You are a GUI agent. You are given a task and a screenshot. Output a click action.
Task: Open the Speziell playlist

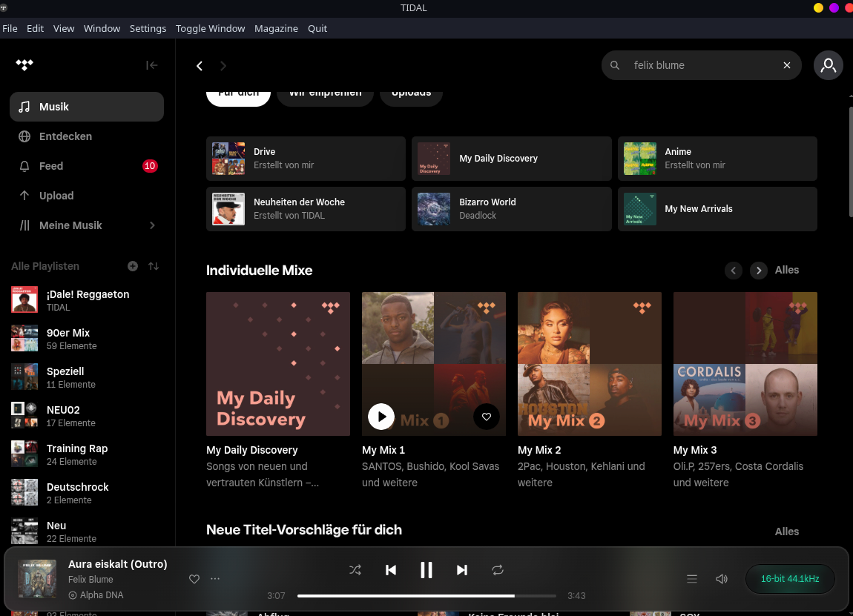pos(87,377)
